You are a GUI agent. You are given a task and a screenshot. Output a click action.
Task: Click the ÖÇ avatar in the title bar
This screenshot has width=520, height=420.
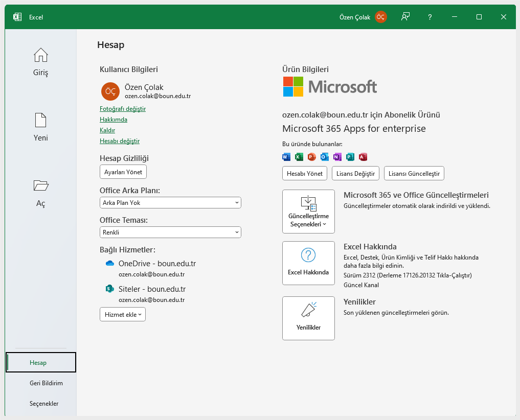click(381, 17)
